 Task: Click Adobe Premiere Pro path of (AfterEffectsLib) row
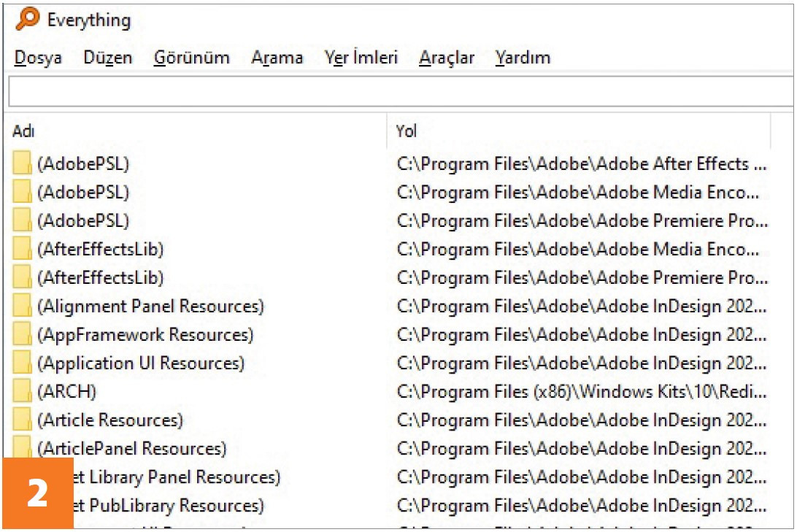pos(582,277)
